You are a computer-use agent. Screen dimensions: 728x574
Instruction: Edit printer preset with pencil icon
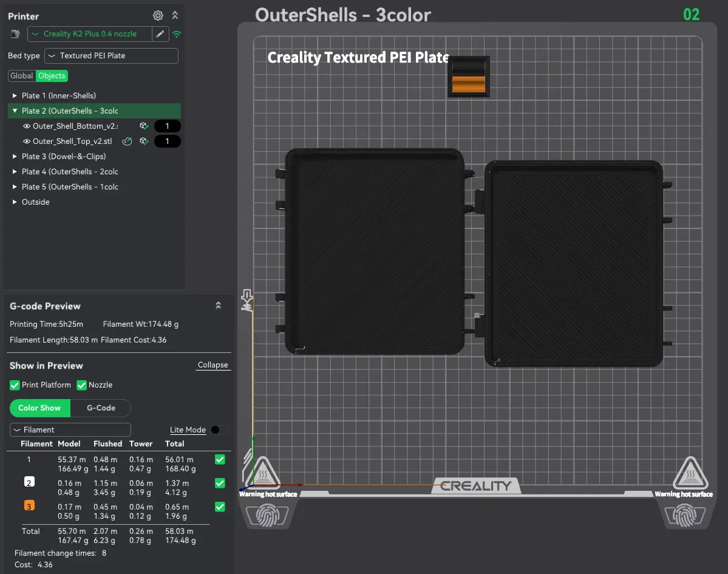[x=160, y=34]
